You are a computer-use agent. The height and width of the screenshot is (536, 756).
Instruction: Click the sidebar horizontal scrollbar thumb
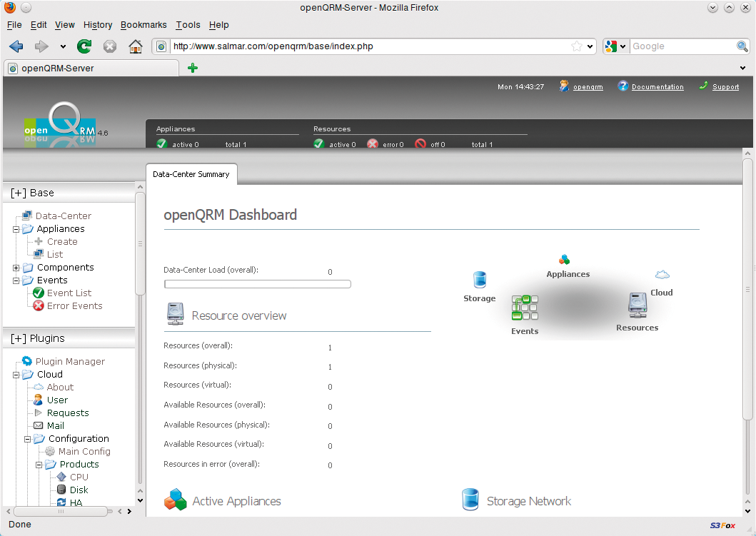pos(61,511)
